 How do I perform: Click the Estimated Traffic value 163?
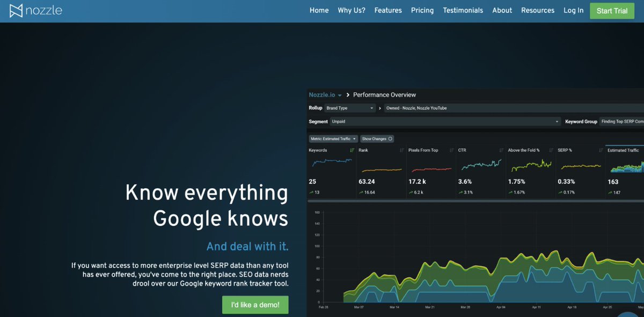point(613,182)
